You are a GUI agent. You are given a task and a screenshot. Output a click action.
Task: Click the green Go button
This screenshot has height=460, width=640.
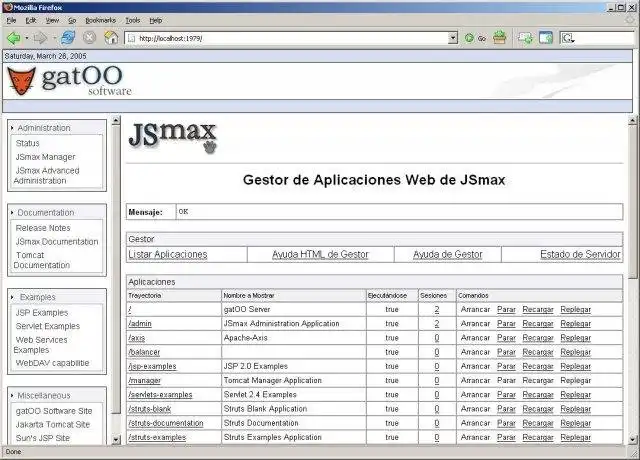click(x=476, y=38)
